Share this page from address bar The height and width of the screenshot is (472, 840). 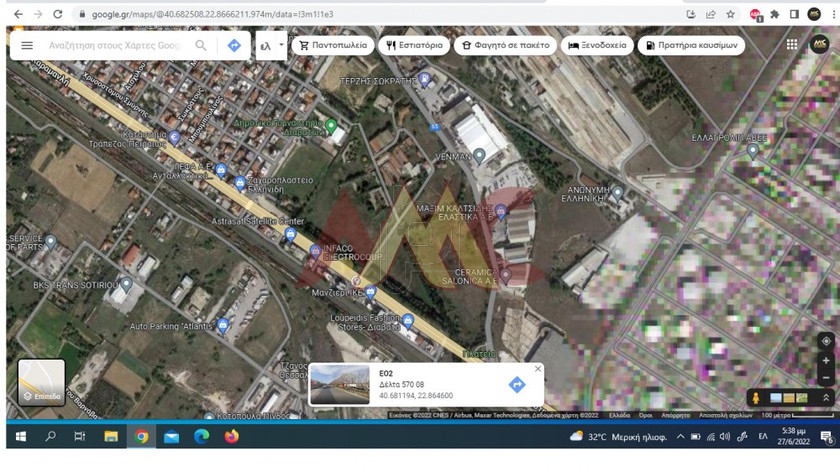[x=710, y=14]
